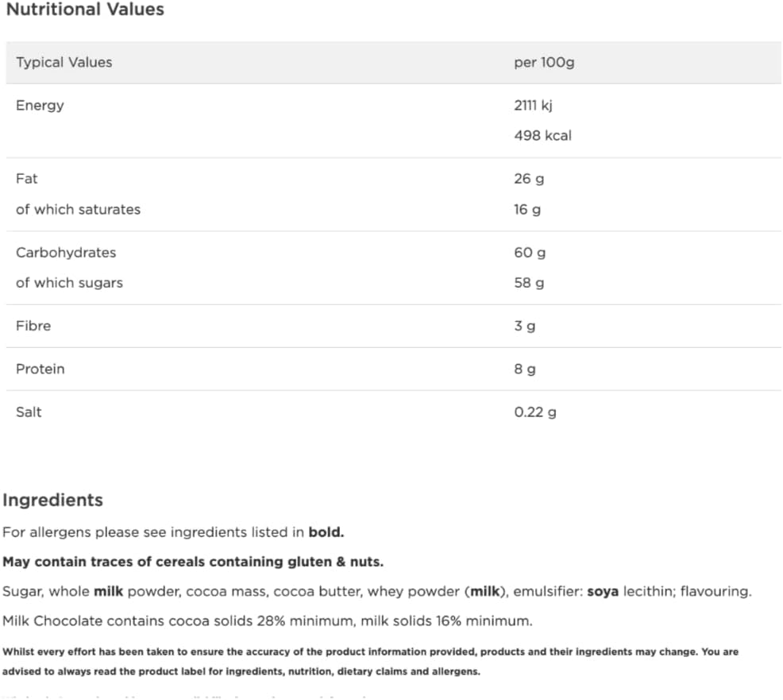Select the Energy row label
Viewport: 783px width, 700px height.
click(40, 106)
